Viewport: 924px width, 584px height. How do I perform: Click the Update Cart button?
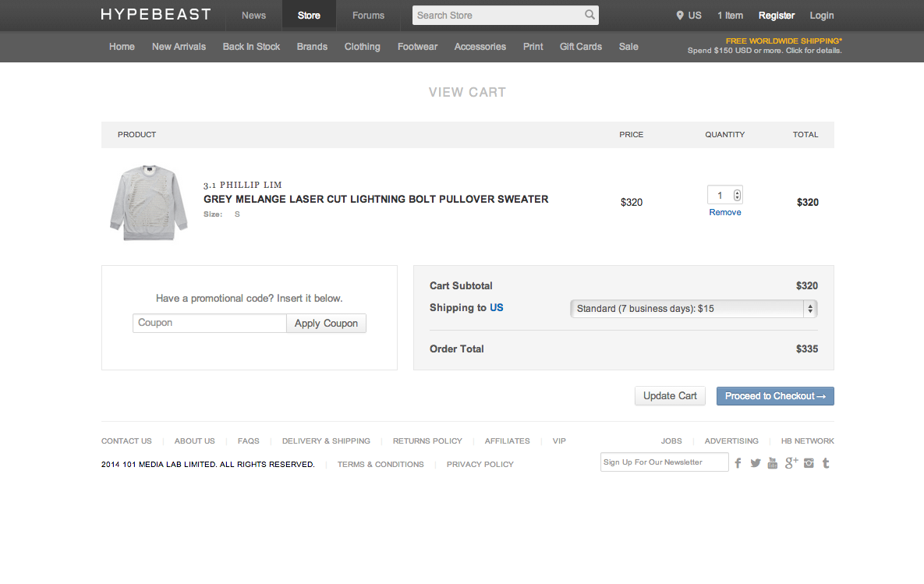[670, 396]
